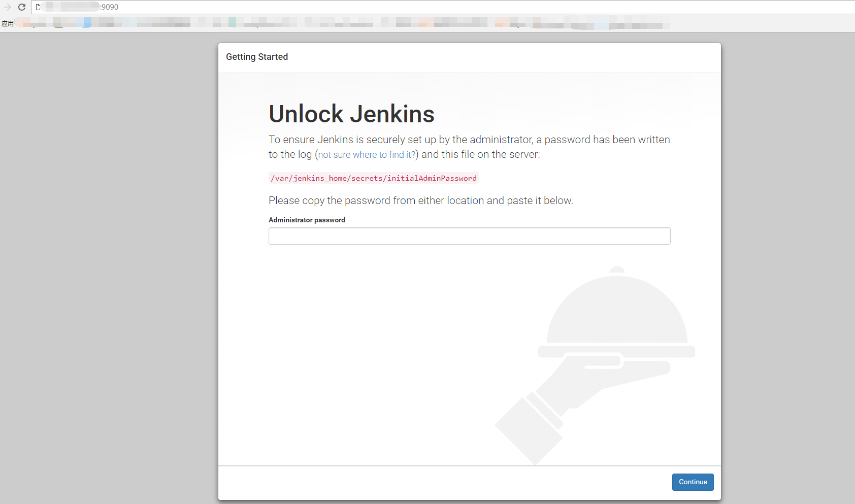The width and height of the screenshot is (855, 504).
Task: Click the forward navigation arrow
Action: tap(7, 7)
